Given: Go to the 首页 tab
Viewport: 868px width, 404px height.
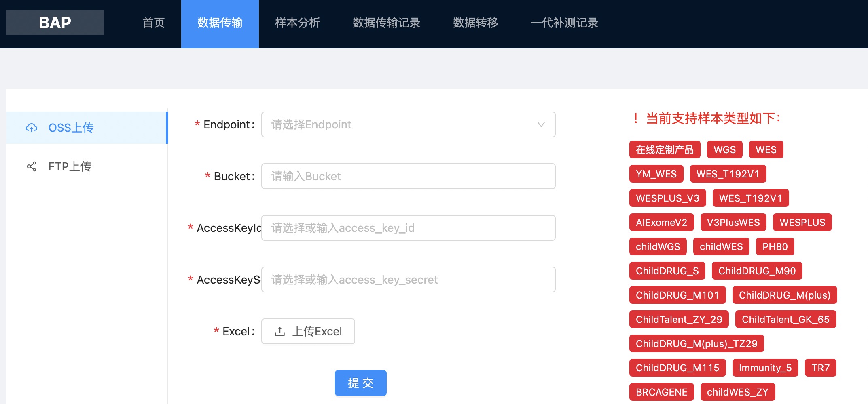Looking at the screenshot, I should (154, 23).
